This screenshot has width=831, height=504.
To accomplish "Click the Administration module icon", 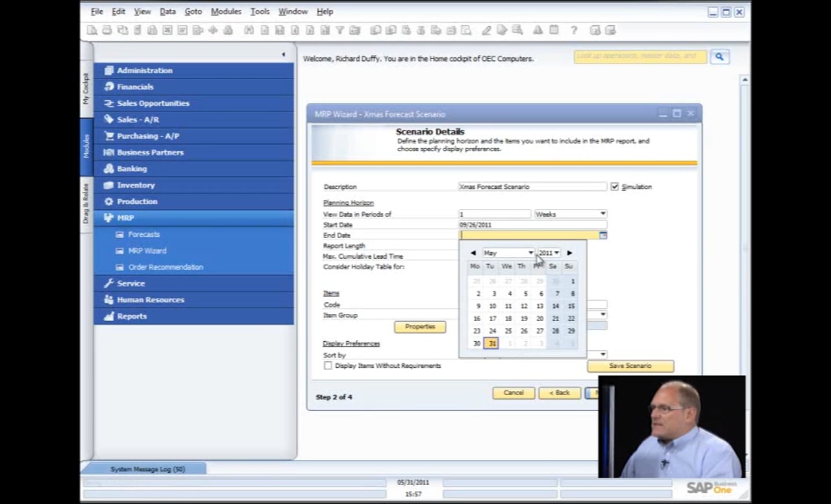I will (109, 70).
